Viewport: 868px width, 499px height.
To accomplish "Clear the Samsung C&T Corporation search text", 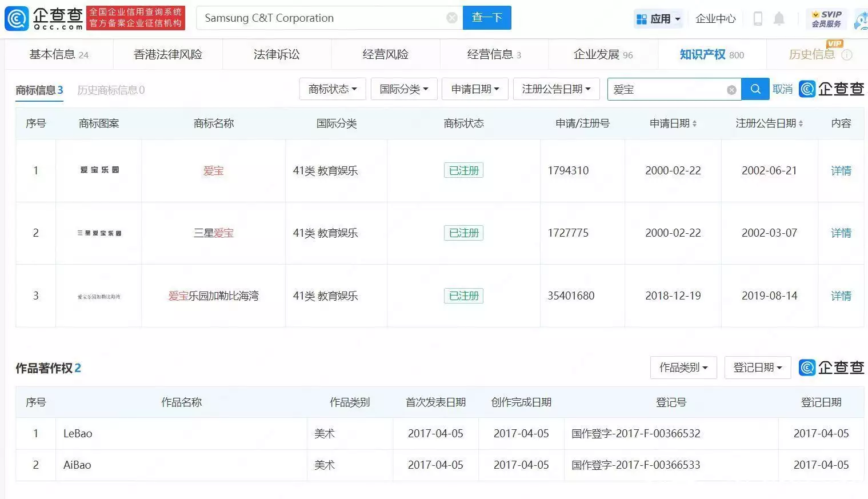I will [452, 18].
